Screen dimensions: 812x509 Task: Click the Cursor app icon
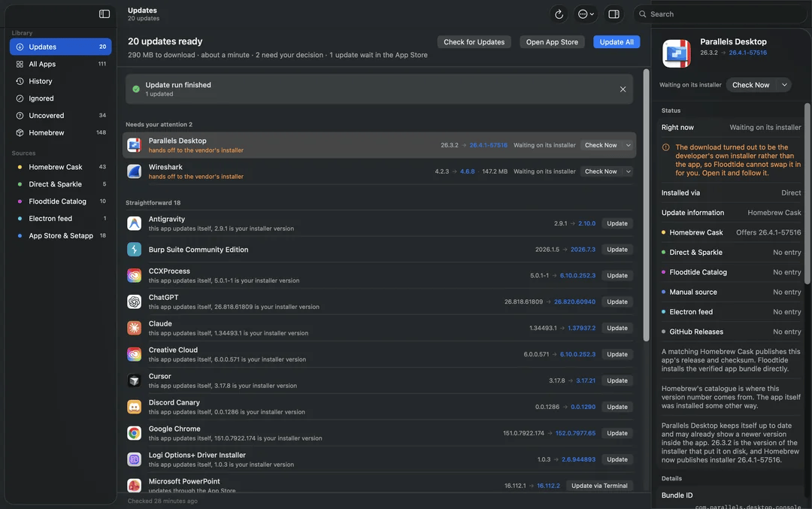[x=134, y=380]
